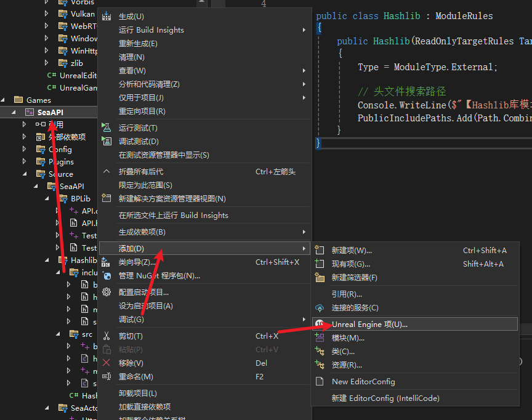
Task: Click the BPLib filter folder icon
Action: [63, 198]
